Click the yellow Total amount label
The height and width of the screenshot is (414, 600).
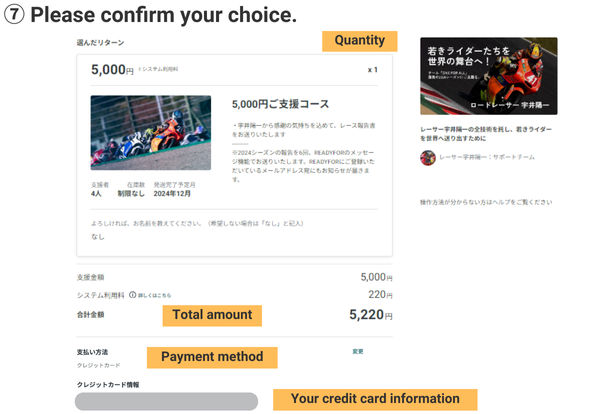click(212, 315)
